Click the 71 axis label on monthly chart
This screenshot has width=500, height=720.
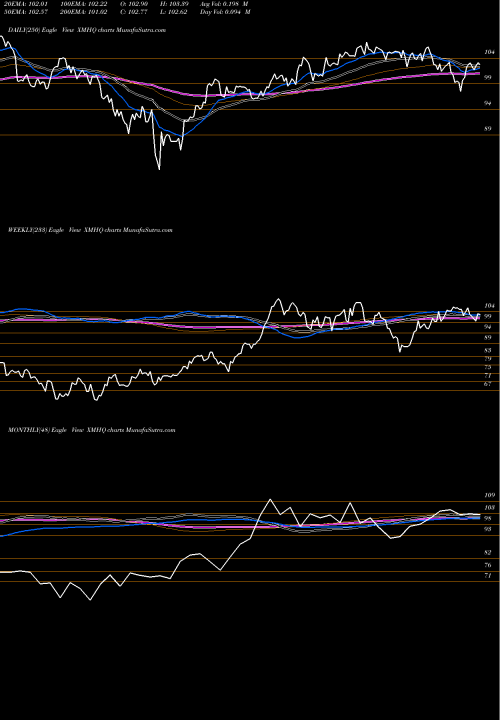pos(488,575)
